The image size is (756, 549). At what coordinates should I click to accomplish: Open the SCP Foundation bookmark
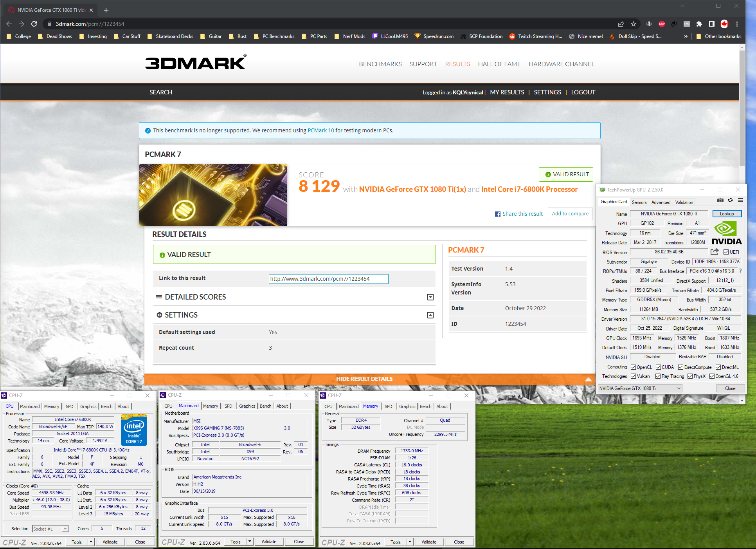tap(481, 36)
